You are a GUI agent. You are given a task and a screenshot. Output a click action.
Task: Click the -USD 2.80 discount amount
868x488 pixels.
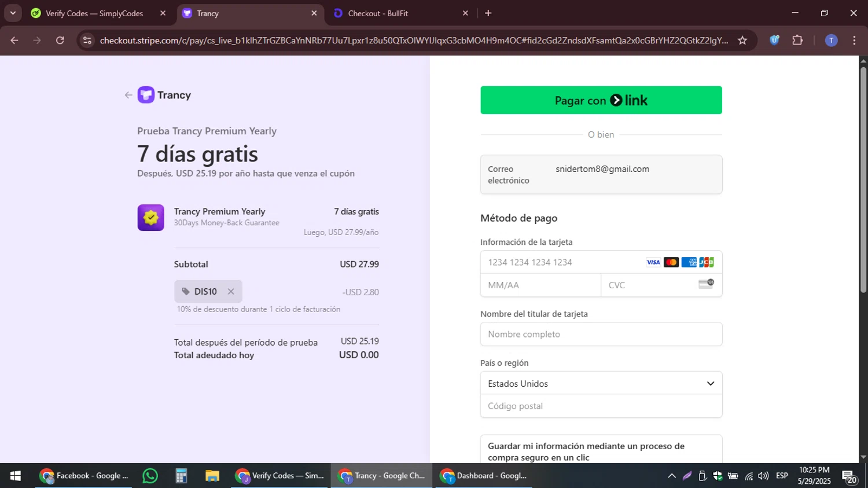(361, 292)
